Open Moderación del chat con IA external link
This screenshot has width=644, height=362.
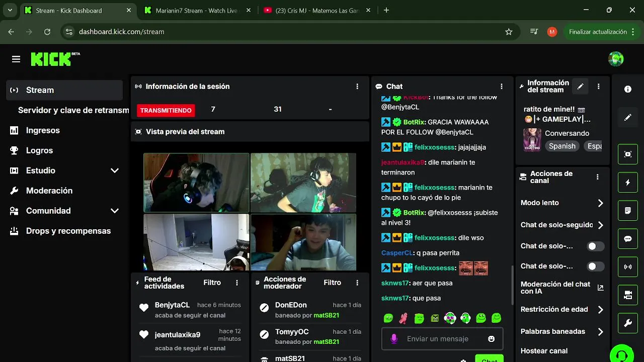click(x=600, y=288)
